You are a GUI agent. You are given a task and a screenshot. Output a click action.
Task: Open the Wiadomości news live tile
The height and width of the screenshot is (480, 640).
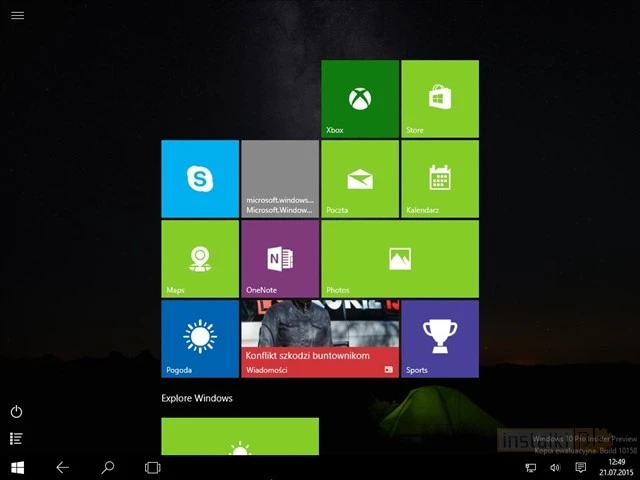[x=320, y=338]
